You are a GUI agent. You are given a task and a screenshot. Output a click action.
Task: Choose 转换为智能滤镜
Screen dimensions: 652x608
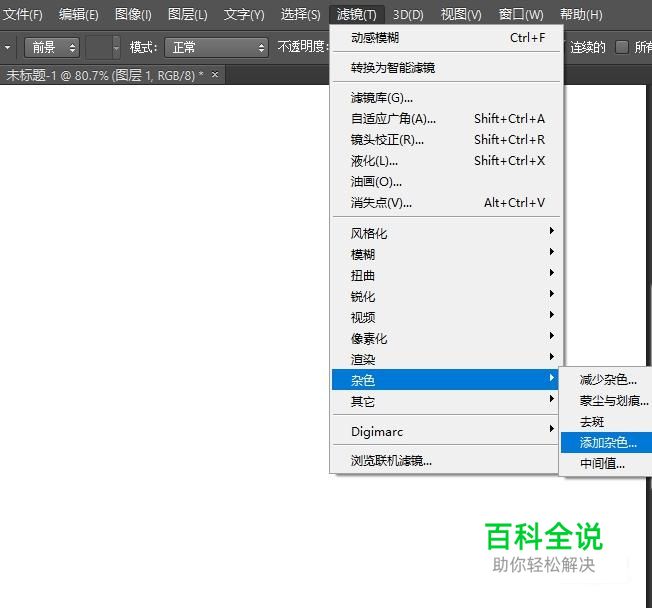click(447, 67)
